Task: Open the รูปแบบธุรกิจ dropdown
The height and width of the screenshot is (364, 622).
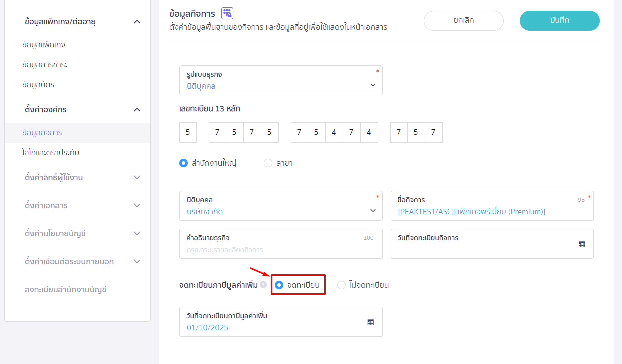Action: 281,80
